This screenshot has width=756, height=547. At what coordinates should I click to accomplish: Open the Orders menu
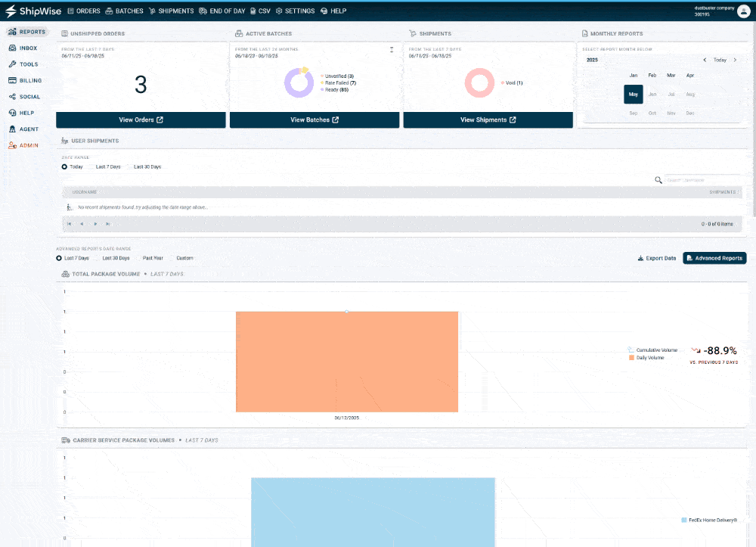[84, 11]
